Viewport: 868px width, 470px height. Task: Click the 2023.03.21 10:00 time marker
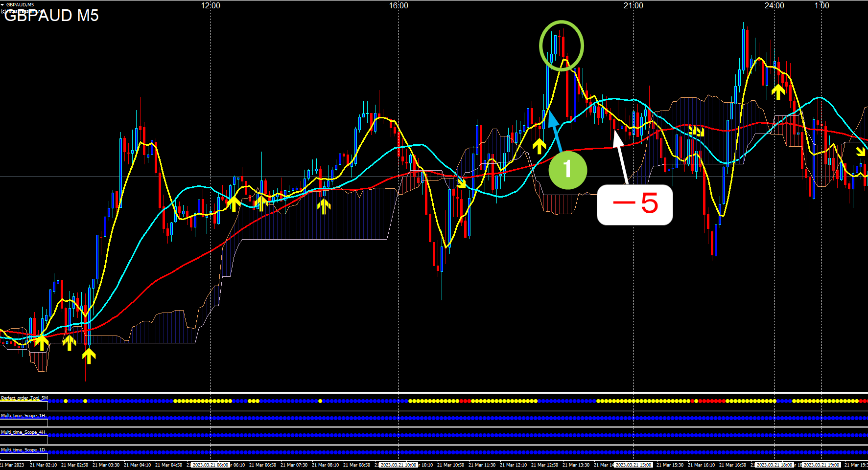pyautogui.click(x=399, y=465)
